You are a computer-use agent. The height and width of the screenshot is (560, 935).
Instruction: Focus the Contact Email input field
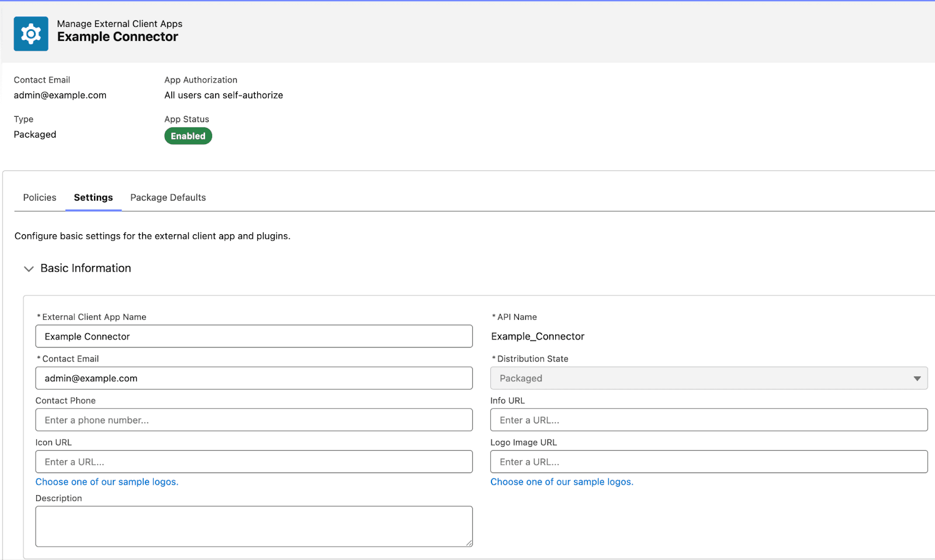tap(254, 378)
